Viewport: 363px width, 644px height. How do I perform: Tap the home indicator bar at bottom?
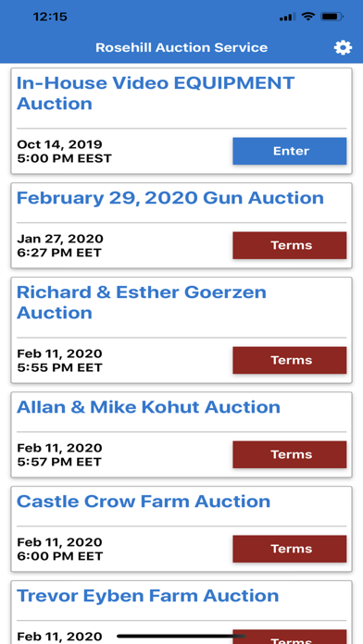click(x=181, y=637)
